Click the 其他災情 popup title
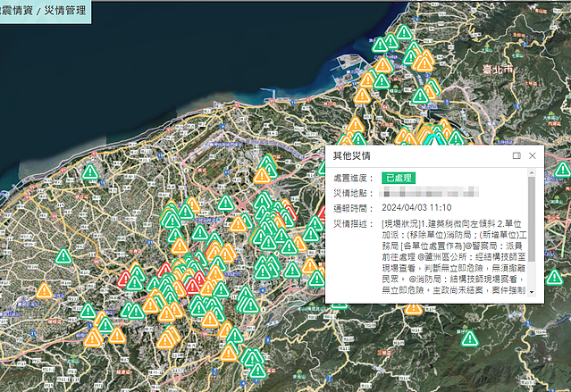 coord(351,155)
